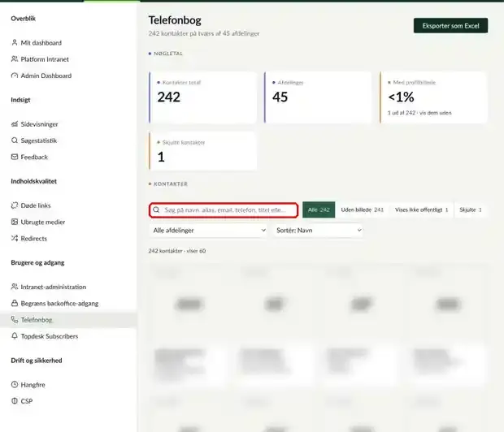Click the Telefonbog page heading
The width and height of the screenshot is (504, 432).
(x=175, y=20)
